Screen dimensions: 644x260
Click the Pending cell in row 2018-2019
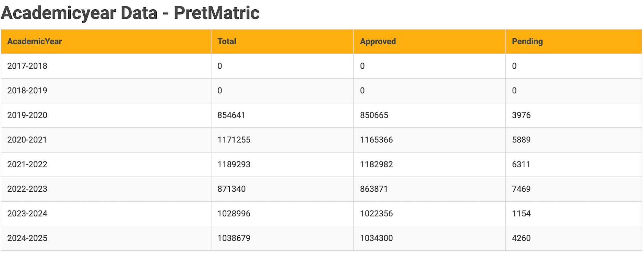(x=574, y=91)
